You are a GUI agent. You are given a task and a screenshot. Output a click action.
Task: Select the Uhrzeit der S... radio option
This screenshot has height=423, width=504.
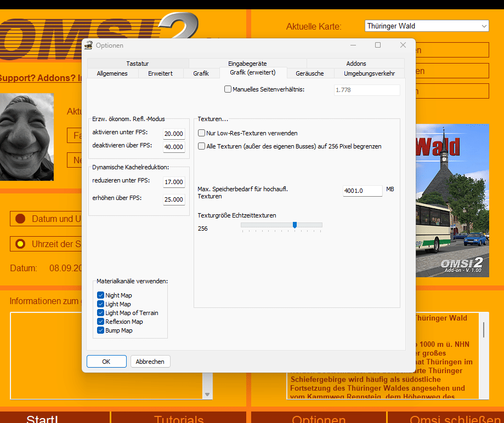20,244
